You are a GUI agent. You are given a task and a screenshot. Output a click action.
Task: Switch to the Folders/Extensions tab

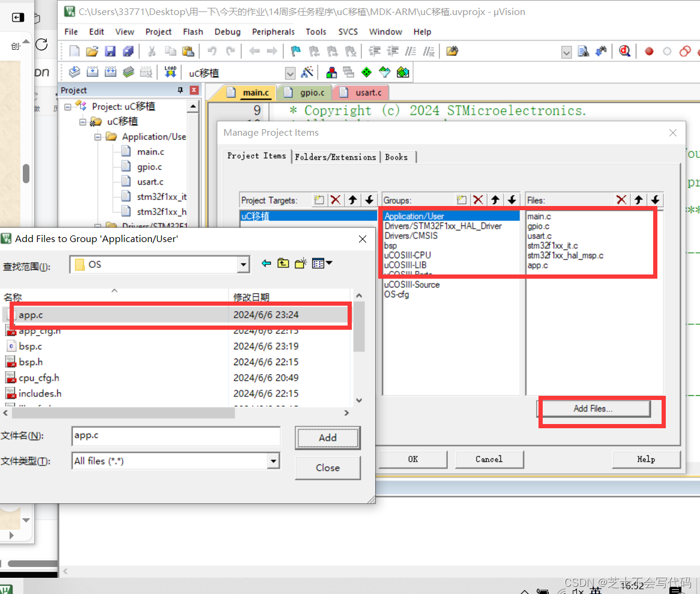(336, 157)
